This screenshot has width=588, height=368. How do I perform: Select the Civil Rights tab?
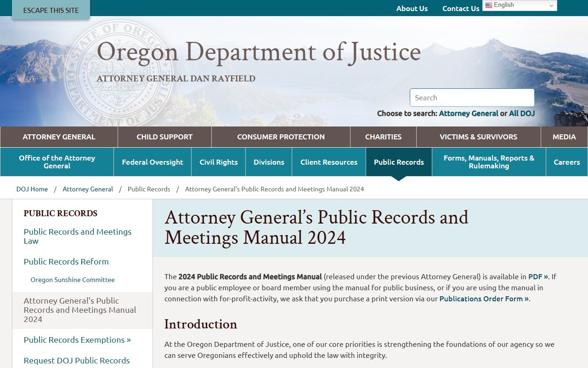click(219, 162)
